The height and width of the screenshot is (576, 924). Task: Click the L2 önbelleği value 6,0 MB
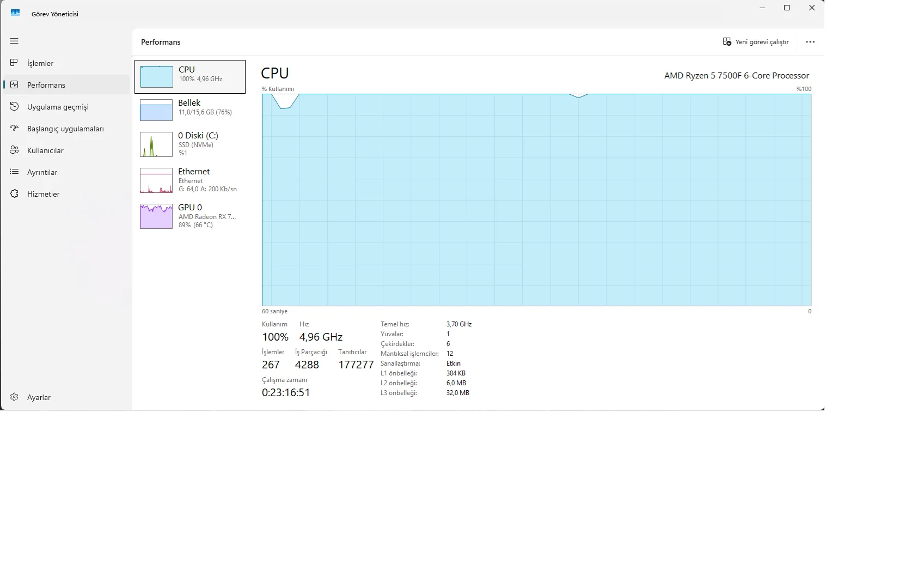456,383
